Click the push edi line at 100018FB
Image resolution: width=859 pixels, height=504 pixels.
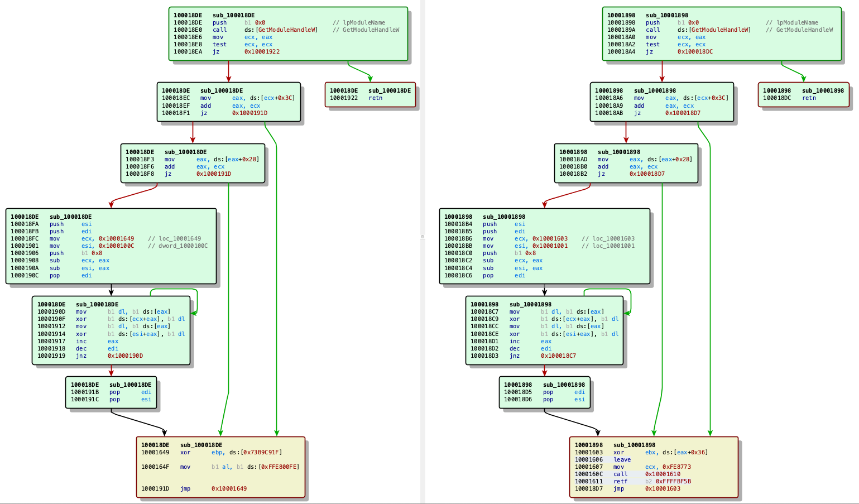pos(51,232)
